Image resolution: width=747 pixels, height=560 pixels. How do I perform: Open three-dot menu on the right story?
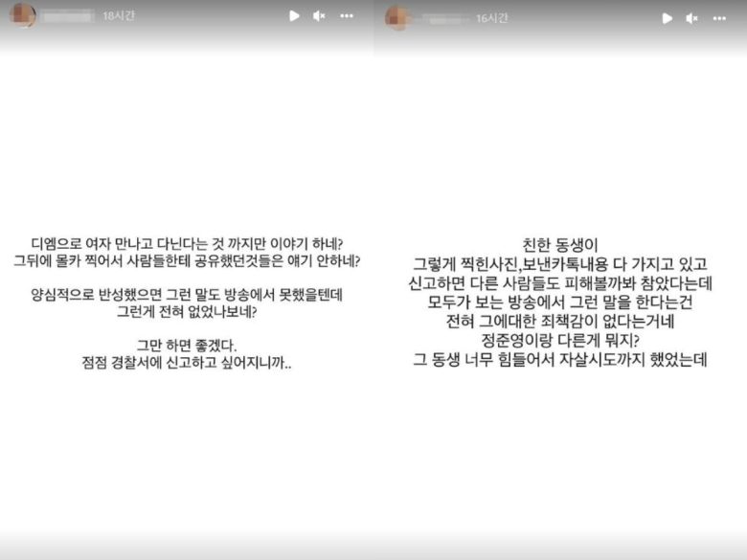tap(719, 18)
